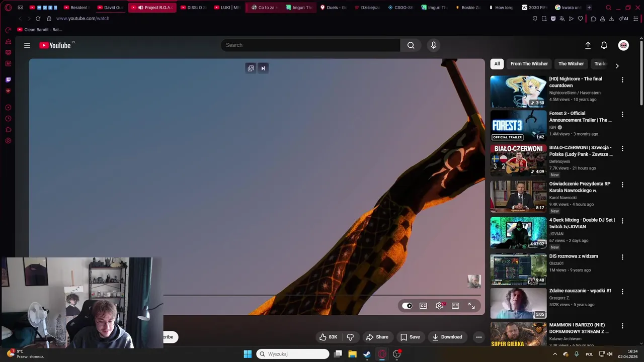Open the Nightcore final countdown thumbnail
The image size is (644, 362).
(518, 92)
